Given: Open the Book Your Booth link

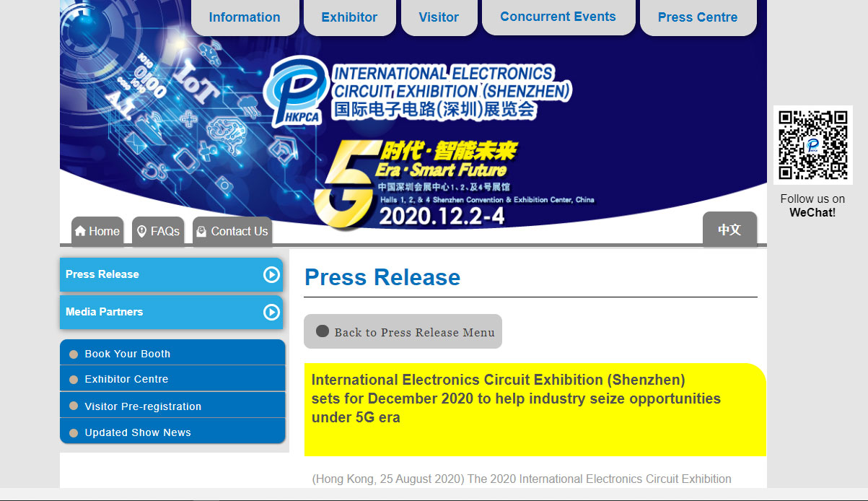Looking at the screenshot, I should point(128,354).
